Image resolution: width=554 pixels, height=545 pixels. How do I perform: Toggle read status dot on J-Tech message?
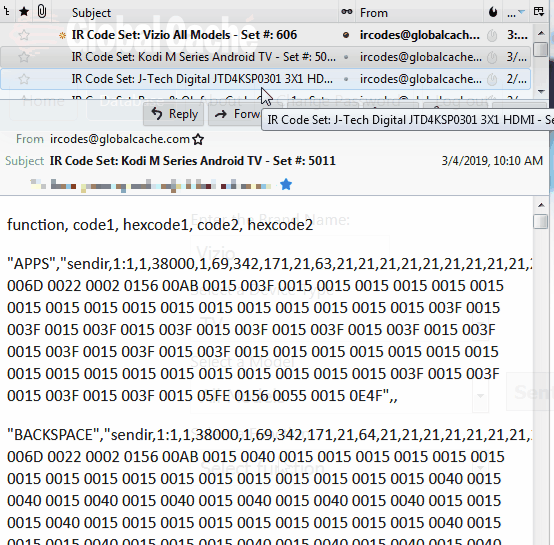346,79
